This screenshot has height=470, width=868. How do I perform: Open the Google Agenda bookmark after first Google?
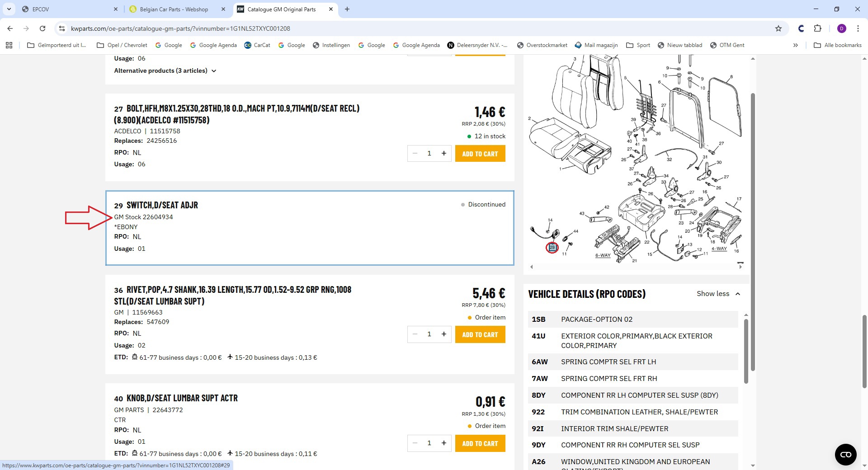[x=213, y=45]
